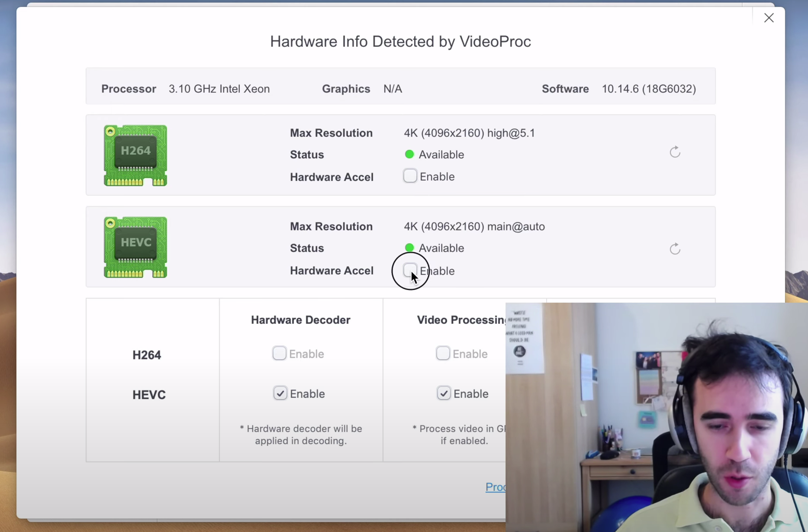Uncheck Video Processing for HEVC

pyautogui.click(x=444, y=393)
